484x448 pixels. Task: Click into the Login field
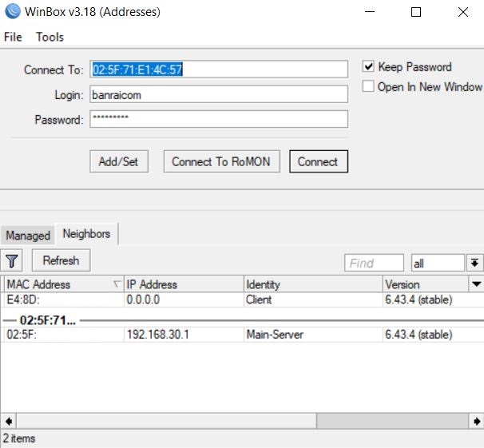tap(219, 94)
